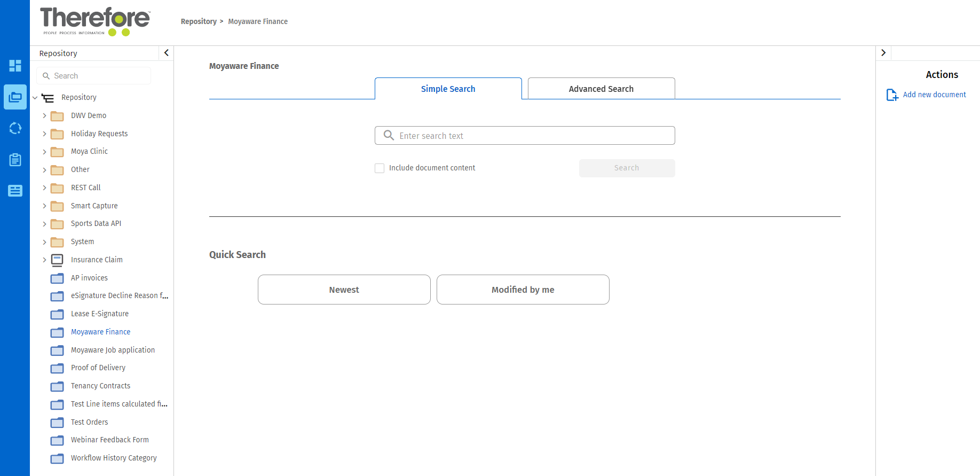This screenshot has height=476, width=980.
Task: Select the Smart Capture folder label
Action: click(x=94, y=206)
